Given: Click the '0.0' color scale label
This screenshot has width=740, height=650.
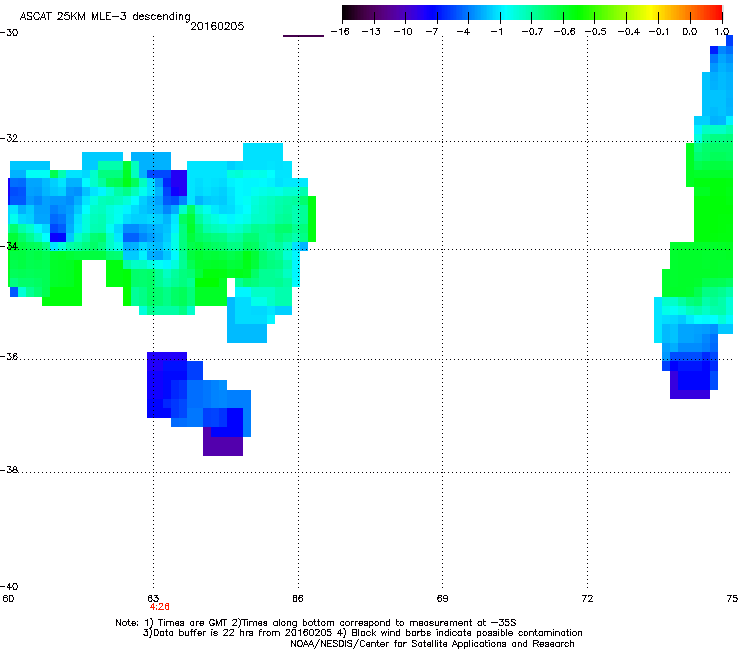Looking at the screenshot, I should point(690,32).
